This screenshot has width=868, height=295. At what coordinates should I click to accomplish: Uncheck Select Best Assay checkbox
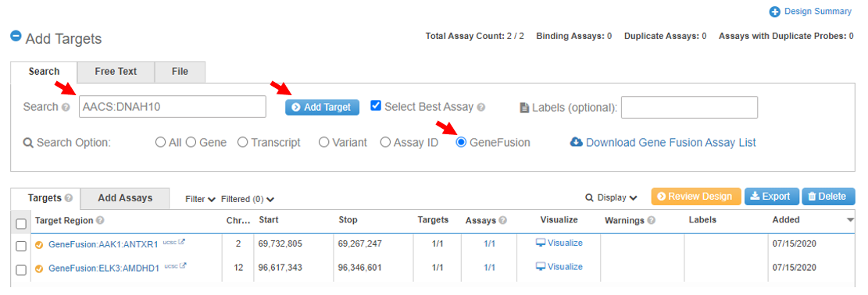[376, 105]
